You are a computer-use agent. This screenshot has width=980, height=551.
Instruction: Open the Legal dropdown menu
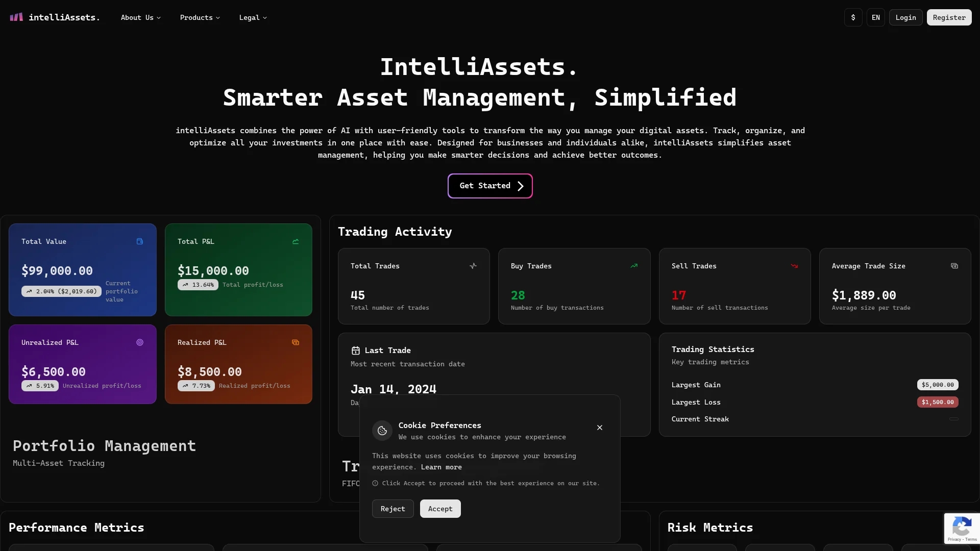pyautogui.click(x=253, y=17)
